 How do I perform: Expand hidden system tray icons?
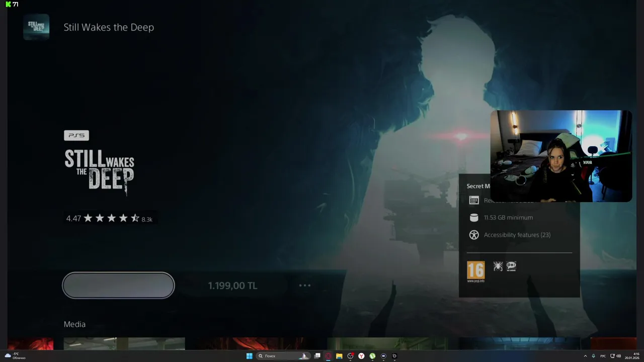click(585, 356)
